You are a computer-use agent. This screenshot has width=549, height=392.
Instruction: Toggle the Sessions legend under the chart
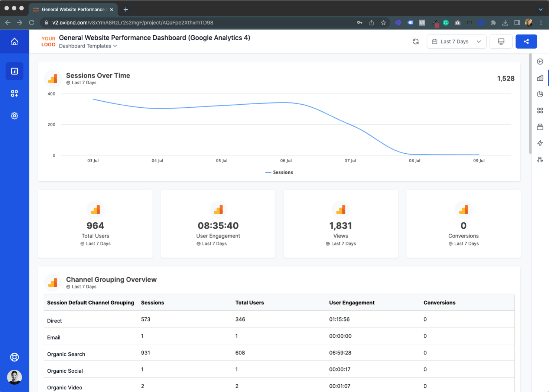coord(279,172)
